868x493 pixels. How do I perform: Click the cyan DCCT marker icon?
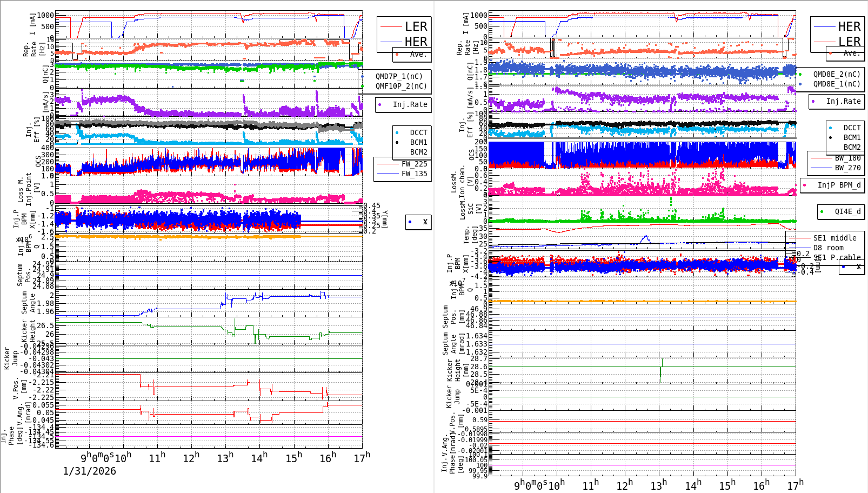point(396,132)
